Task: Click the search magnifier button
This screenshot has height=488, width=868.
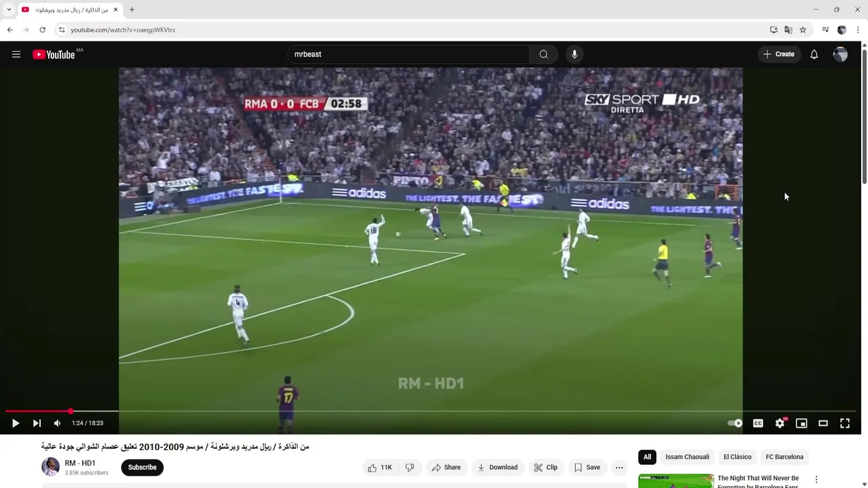Action: 544,54
